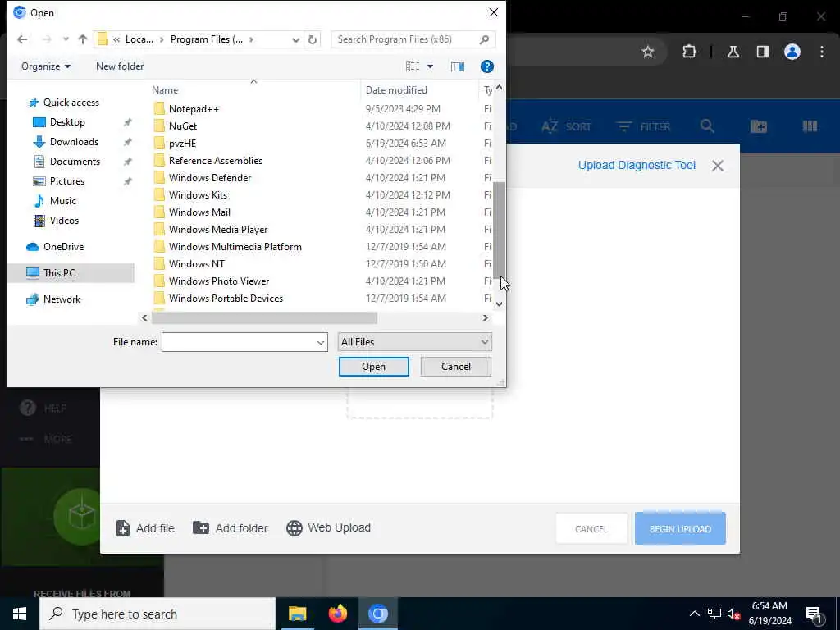
Task: Select the Windows Mail folder
Action: click(x=199, y=212)
